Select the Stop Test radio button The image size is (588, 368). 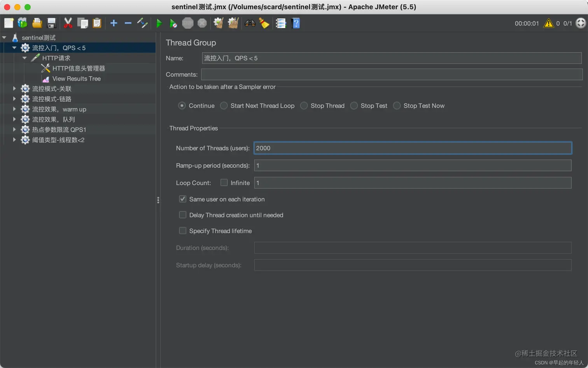(354, 106)
